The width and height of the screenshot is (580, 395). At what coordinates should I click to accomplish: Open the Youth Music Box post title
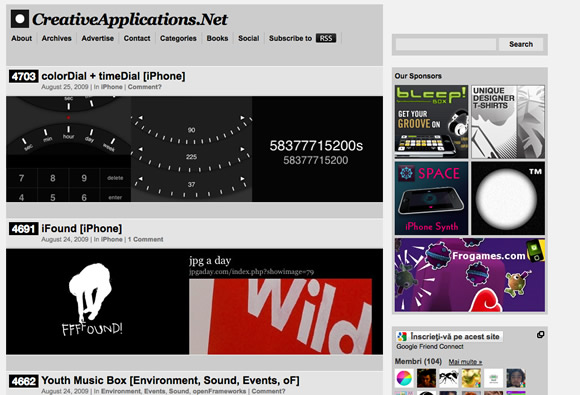tap(171, 380)
